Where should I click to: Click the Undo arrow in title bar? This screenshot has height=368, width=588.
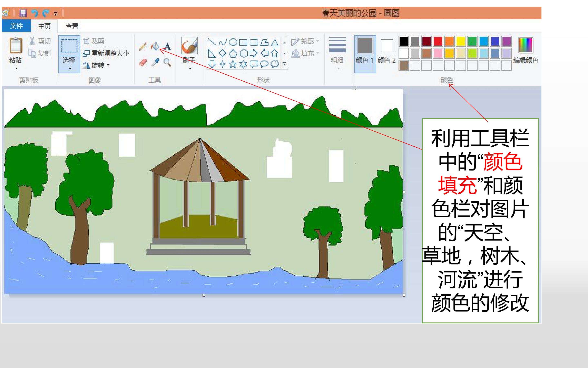point(35,13)
